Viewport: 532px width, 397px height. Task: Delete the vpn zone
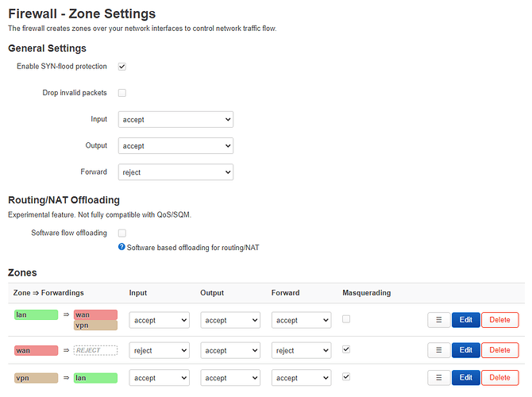pos(499,378)
